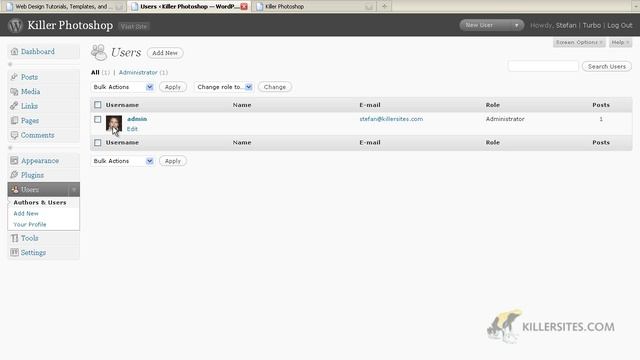The image size is (640, 360).
Task: Click the Killer Photoshop site title
Action: point(70,25)
